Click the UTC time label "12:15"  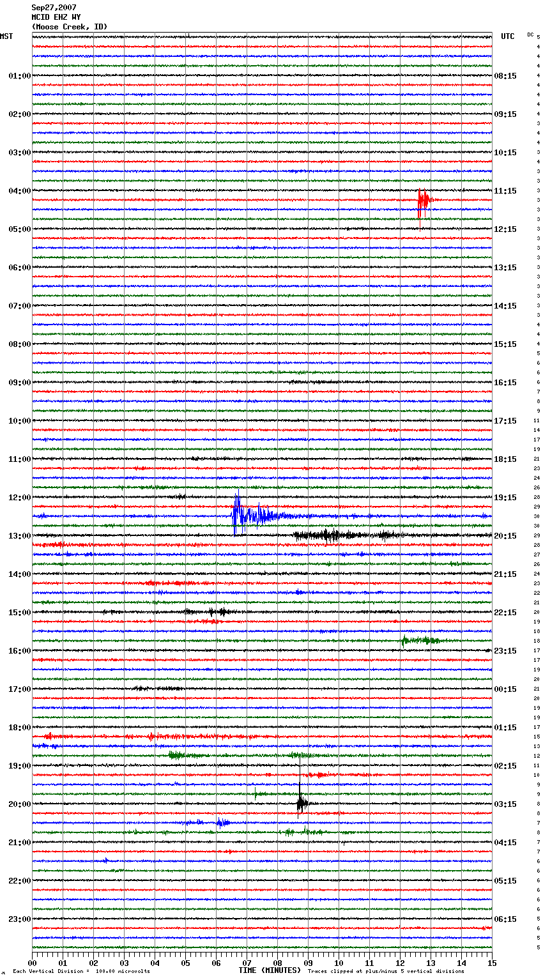click(505, 229)
